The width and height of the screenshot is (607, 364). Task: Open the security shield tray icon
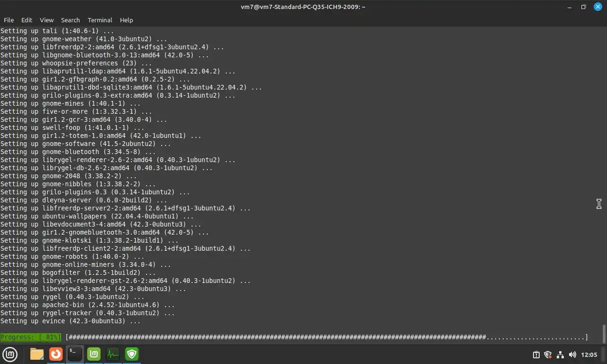click(x=548, y=355)
